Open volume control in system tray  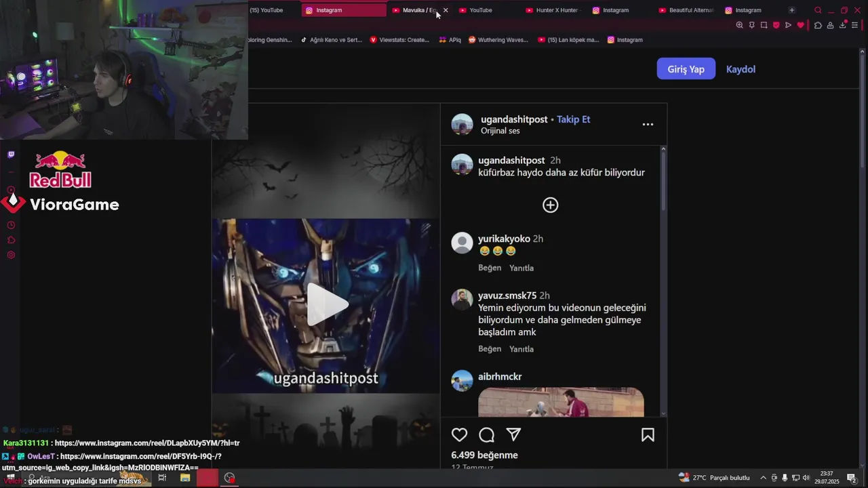pyautogui.click(x=806, y=478)
